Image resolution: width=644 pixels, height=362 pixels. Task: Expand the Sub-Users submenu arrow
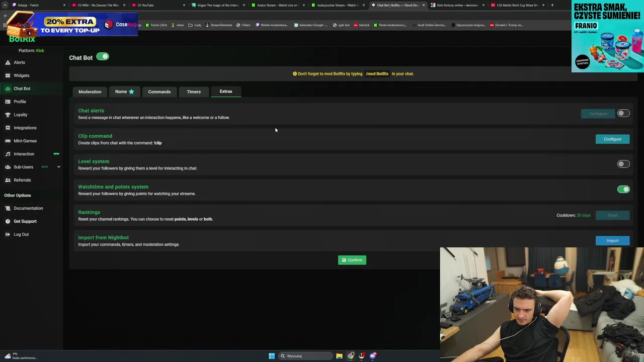click(x=58, y=167)
